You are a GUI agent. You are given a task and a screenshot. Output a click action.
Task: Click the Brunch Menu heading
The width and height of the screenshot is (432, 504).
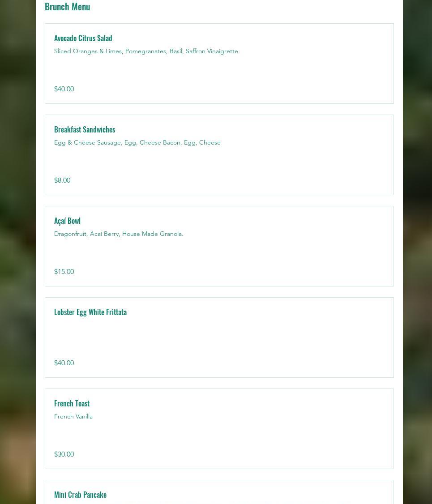[67, 7]
